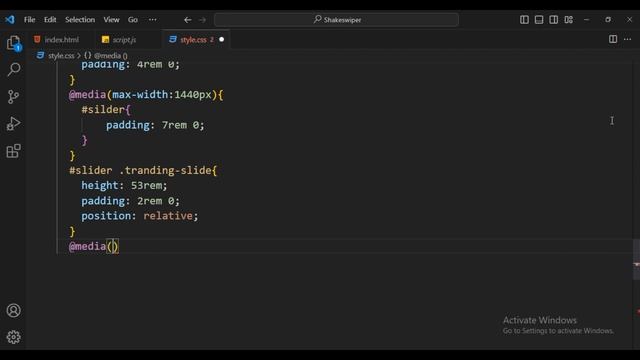Open the Go menu

pyautogui.click(x=133, y=20)
